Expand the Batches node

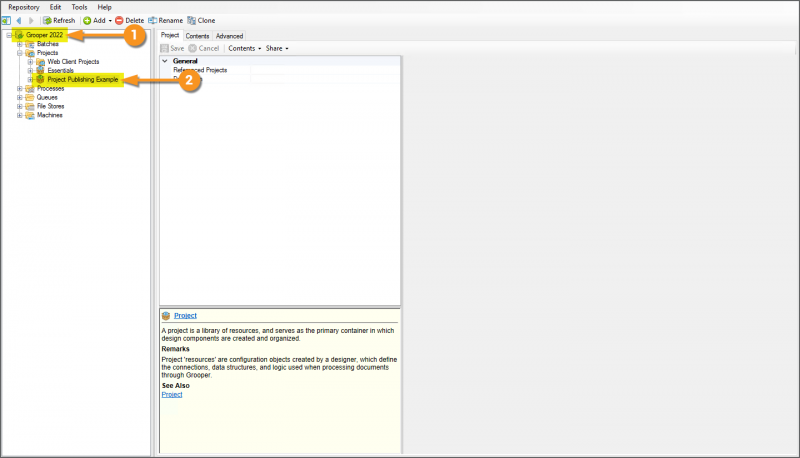coord(19,44)
